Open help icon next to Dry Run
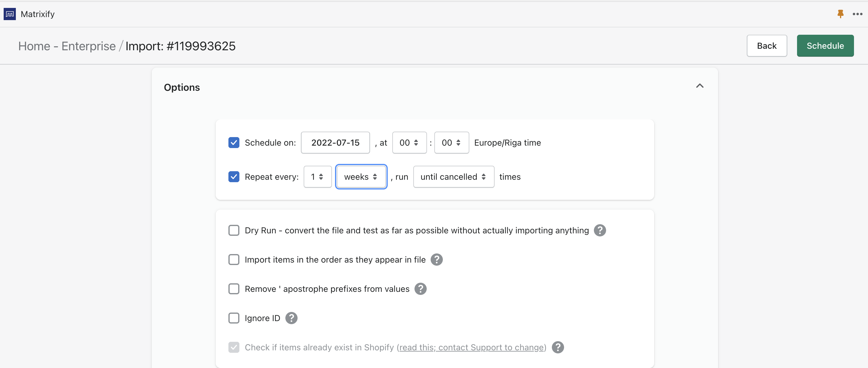The image size is (868, 368). [x=599, y=231]
